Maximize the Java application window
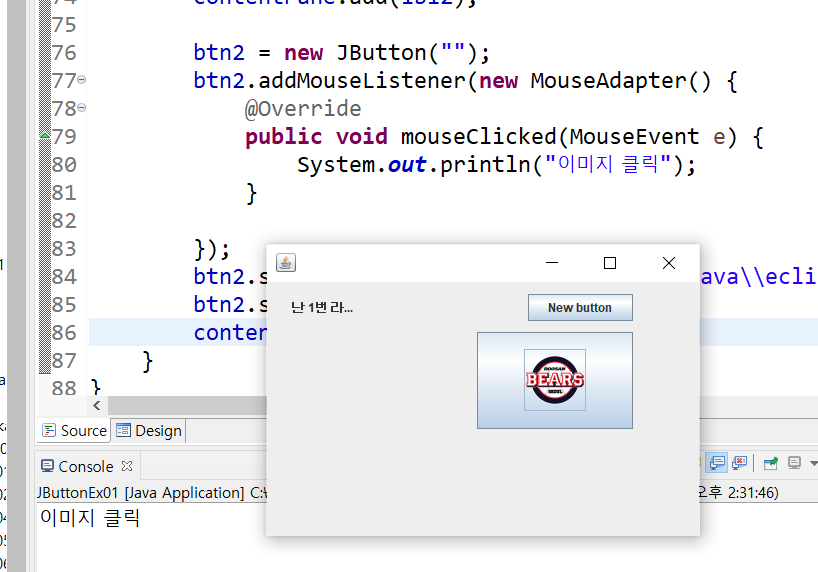Image resolution: width=818 pixels, height=572 pixels. click(x=610, y=263)
